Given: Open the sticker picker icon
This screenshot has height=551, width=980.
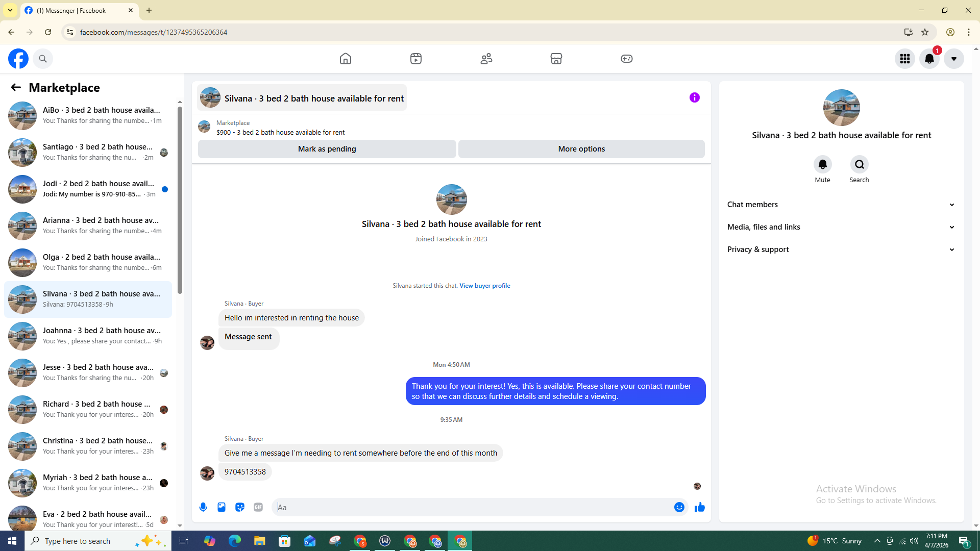Looking at the screenshot, I should pyautogui.click(x=240, y=507).
